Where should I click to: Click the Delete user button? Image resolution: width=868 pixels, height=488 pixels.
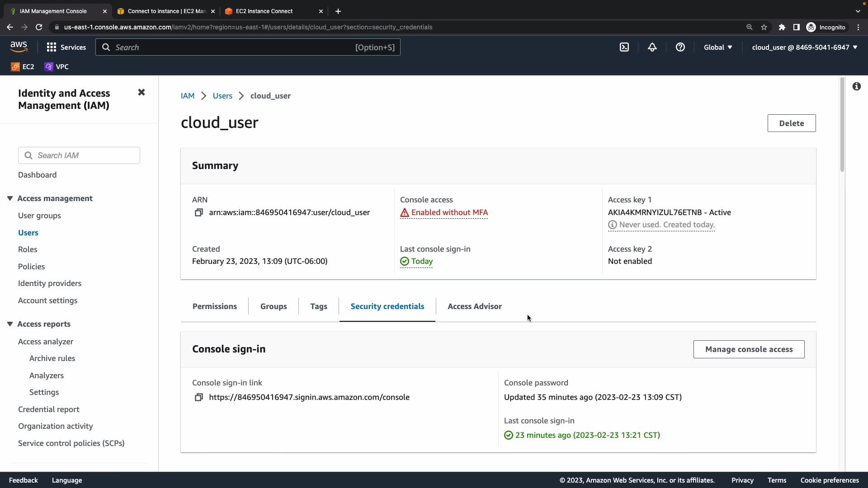pyautogui.click(x=791, y=123)
